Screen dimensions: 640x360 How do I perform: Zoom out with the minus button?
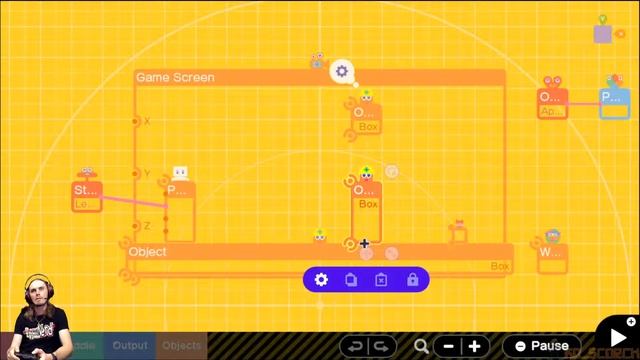click(448, 347)
